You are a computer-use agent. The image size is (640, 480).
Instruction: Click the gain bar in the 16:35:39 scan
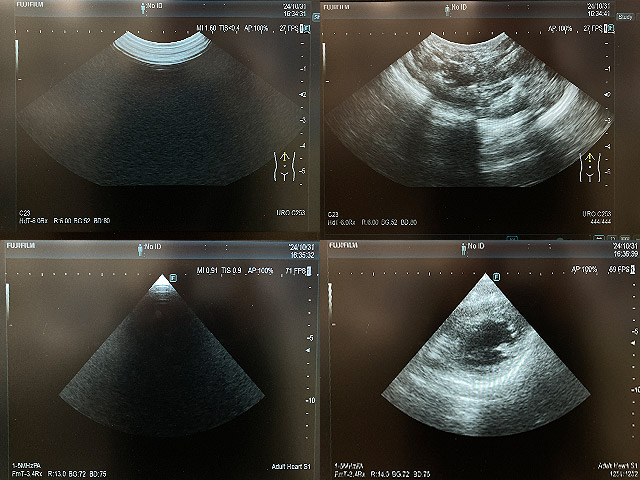[330, 301]
